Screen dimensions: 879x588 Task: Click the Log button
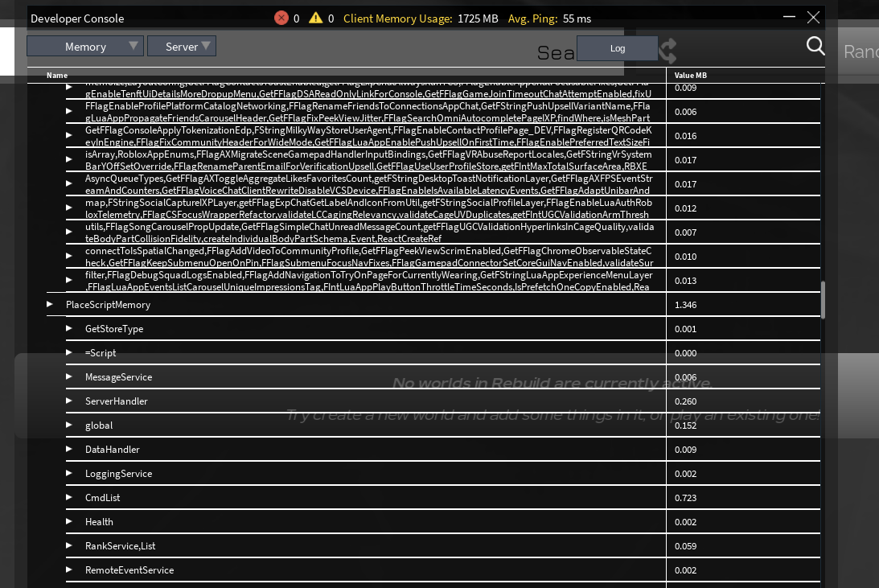pyautogui.click(x=617, y=48)
